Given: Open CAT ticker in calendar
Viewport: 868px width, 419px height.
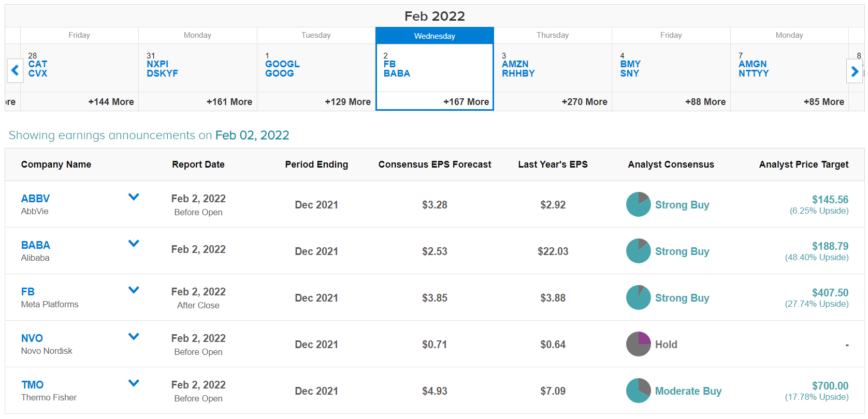Looking at the screenshot, I should 38,64.
